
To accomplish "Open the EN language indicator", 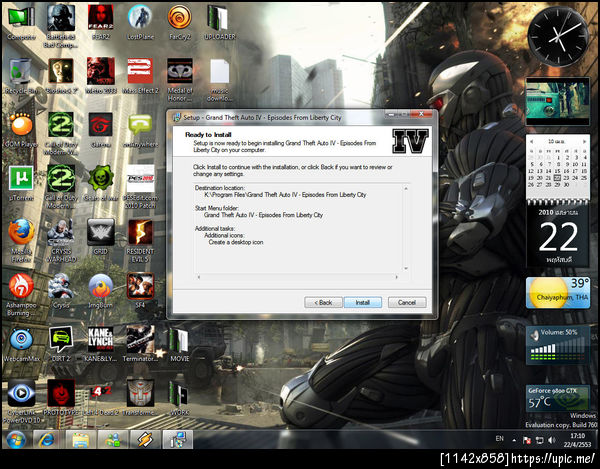I will pyautogui.click(x=499, y=439).
